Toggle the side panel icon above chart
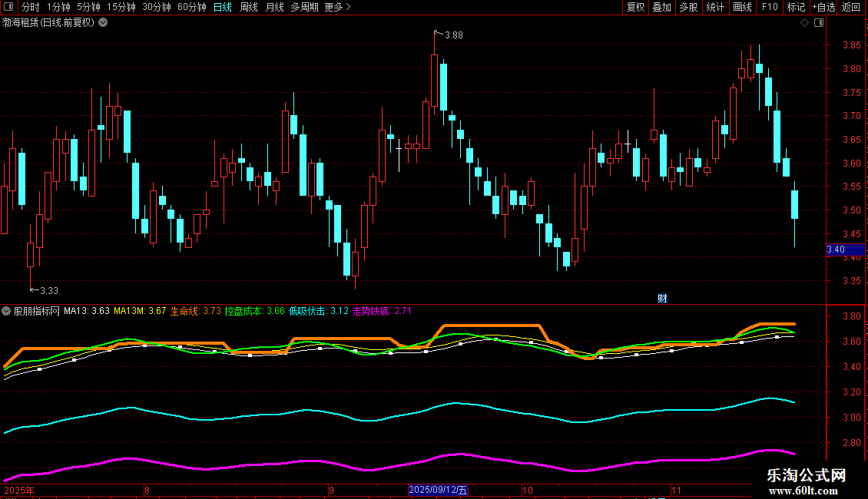The width and height of the screenshot is (868, 499). [x=819, y=23]
